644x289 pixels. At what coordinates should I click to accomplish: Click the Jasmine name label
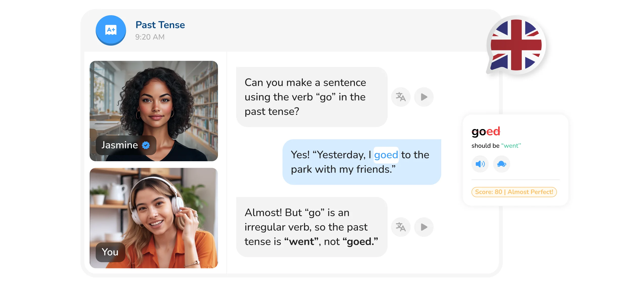pyautogui.click(x=119, y=145)
